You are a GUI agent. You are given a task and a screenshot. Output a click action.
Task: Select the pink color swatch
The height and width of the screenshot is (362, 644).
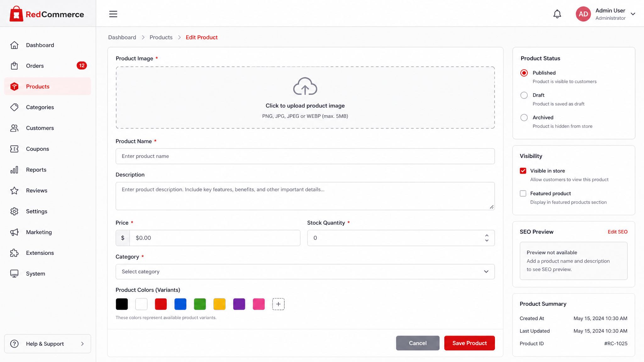tap(258, 304)
